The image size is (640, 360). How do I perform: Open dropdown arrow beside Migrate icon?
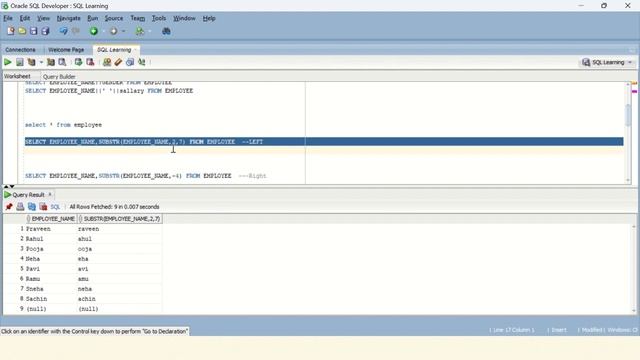point(150,31)
